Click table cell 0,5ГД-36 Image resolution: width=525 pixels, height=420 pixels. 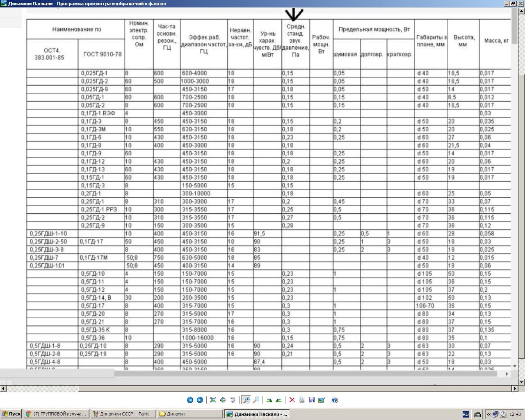(93, 338)
